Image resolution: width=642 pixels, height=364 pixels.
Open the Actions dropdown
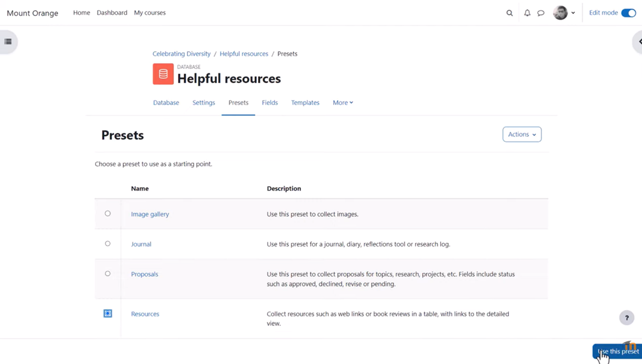[521, 135]
